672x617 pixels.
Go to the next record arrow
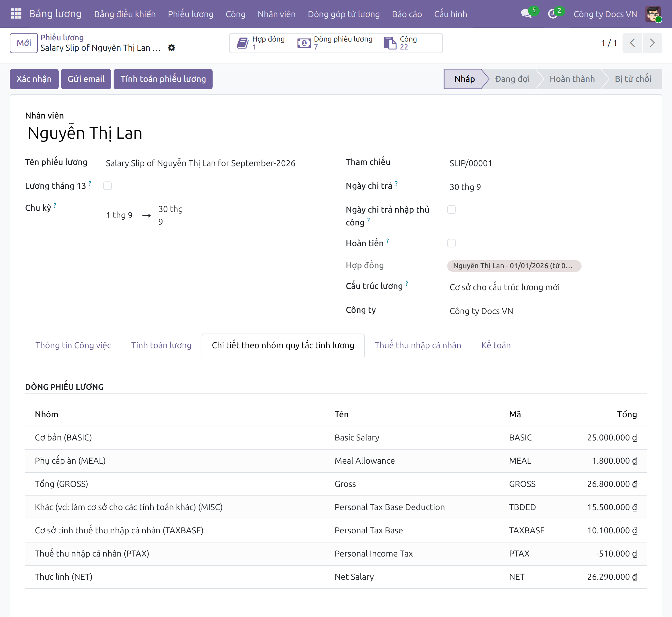click(652, 43)
